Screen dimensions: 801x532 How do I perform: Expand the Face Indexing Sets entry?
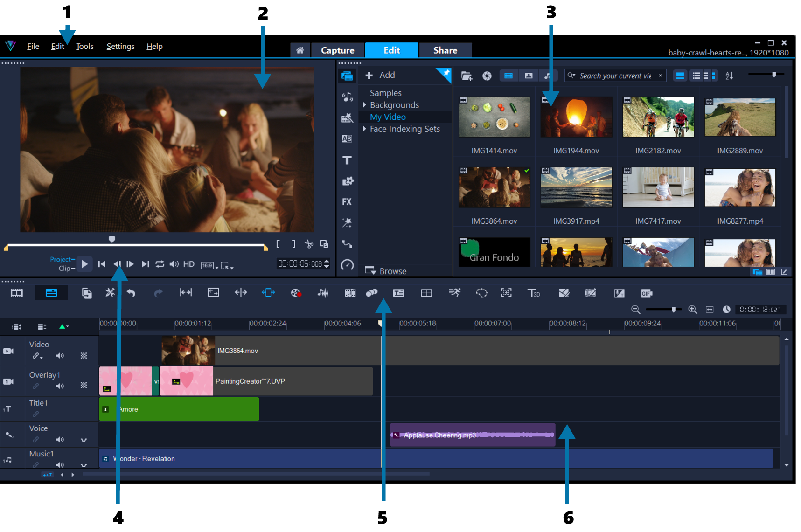(x=365, y=129)
